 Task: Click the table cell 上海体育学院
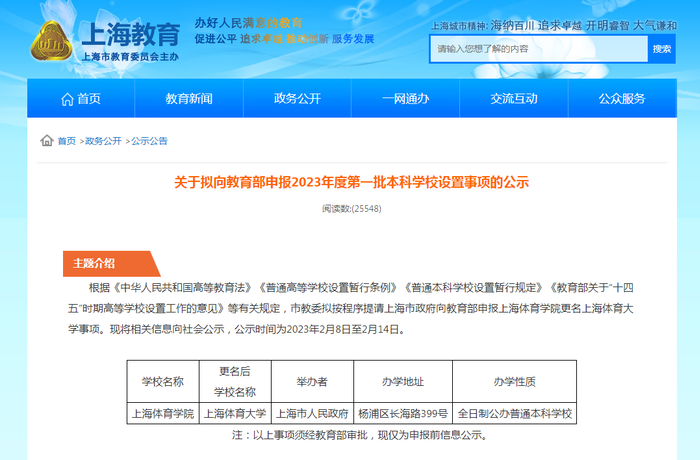pos(163,414)
